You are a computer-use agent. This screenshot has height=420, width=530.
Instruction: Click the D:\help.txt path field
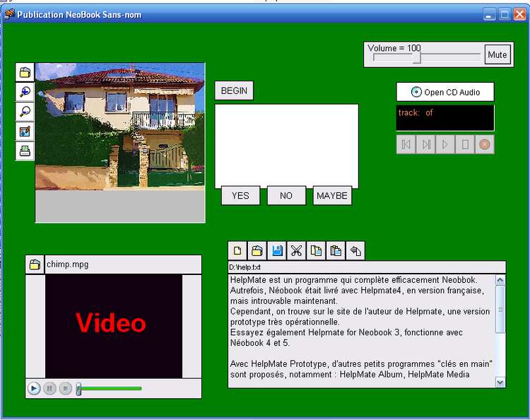pos(367,267)
